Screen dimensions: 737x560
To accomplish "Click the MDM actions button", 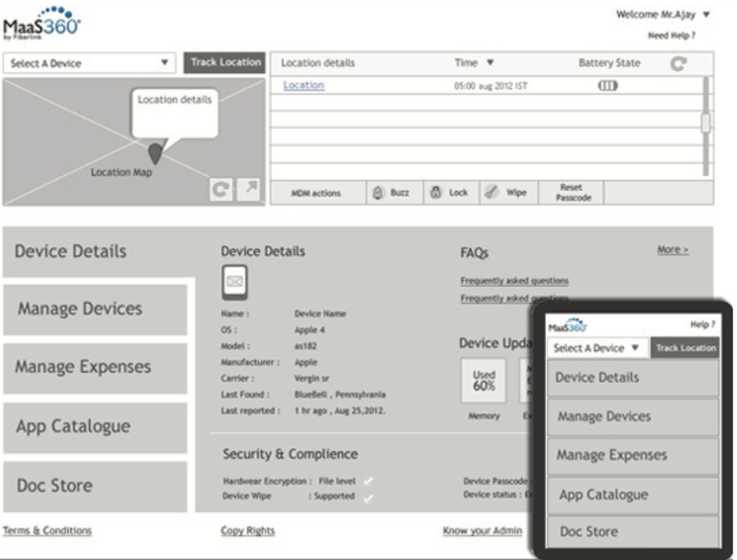I will pos(320,193).
